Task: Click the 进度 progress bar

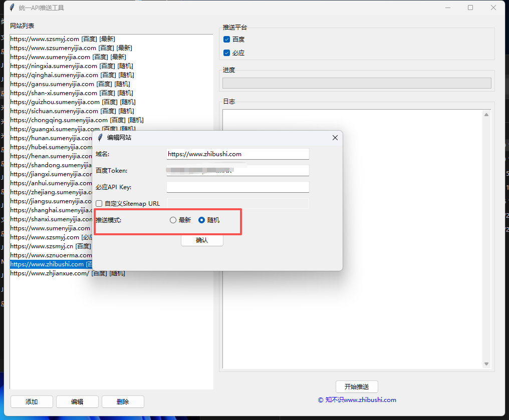Action: click(357, 83)
